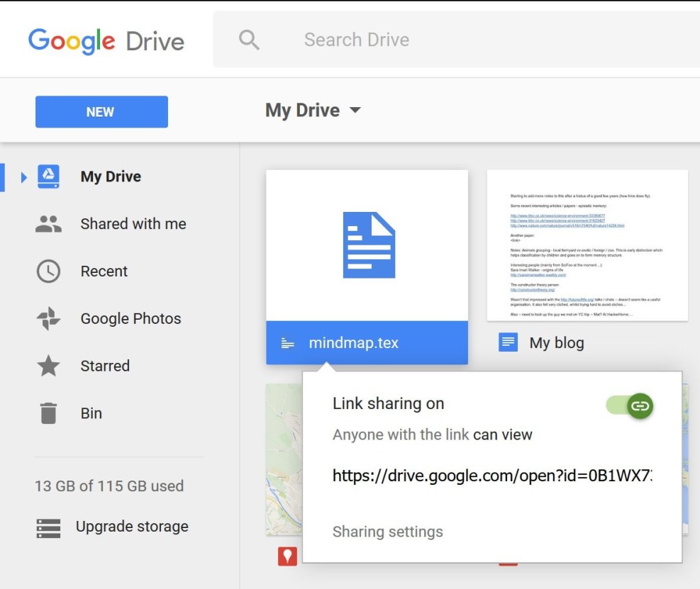This screenshot has width=700, height=589.
Task: Expand My Drive in the sidebar
Action: tap(23, 176)
